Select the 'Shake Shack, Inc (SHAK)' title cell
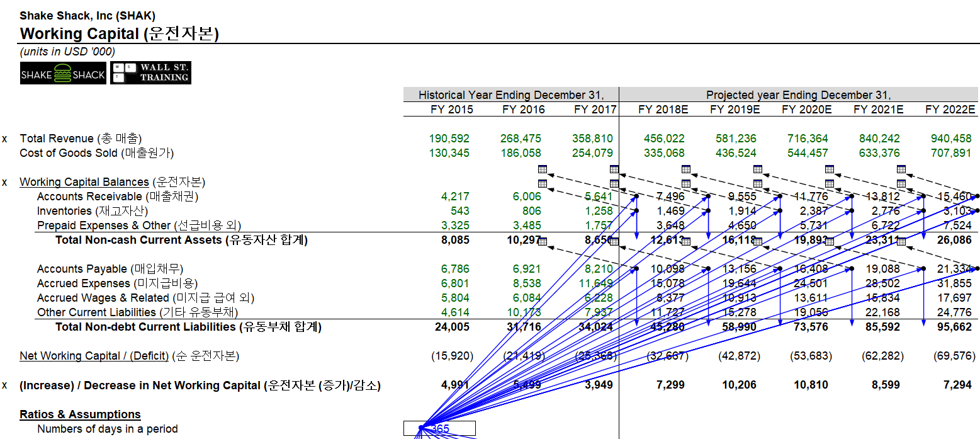The height and width of the screenshot is (439, 980). point(87,16)
